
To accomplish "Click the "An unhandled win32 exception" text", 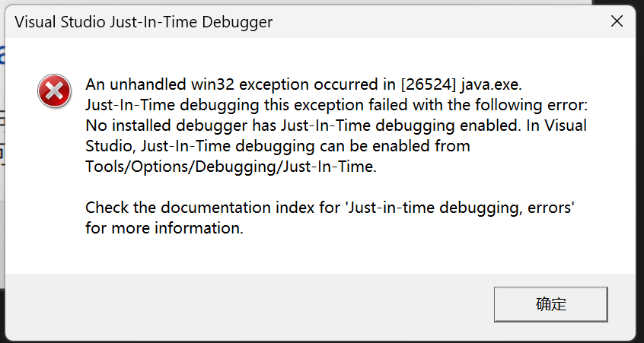I will pos(190,83).
